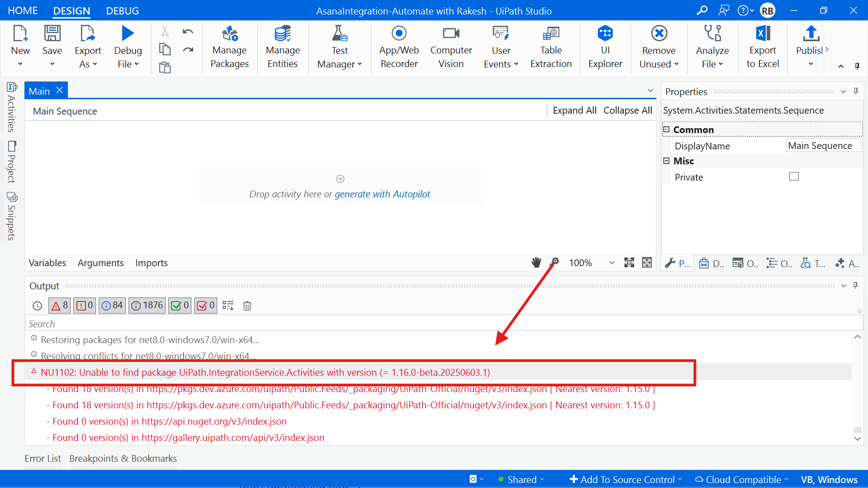Image resolution: width=868 pixels, height=488 pixels.
Task: Open Output panel options chevron
Action: [844, 286]
